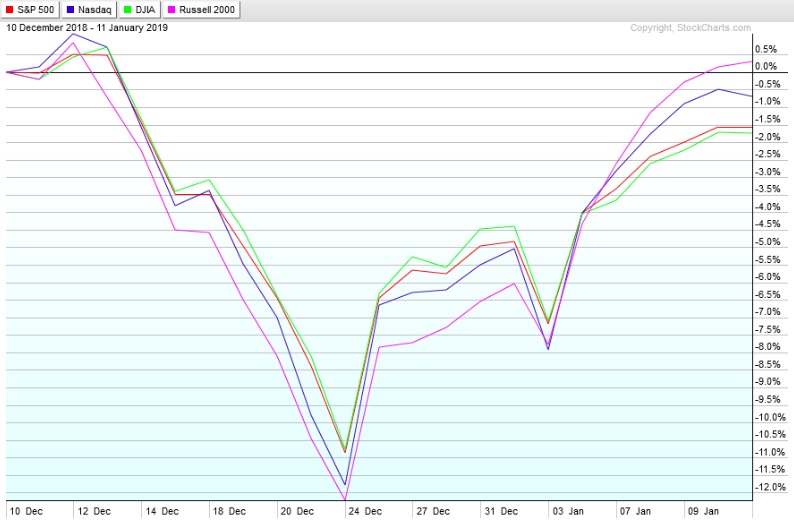Viewport: 794px width, 528px height.
Task: Click the '0.0%' y-axis value
Action: (766, 66)
